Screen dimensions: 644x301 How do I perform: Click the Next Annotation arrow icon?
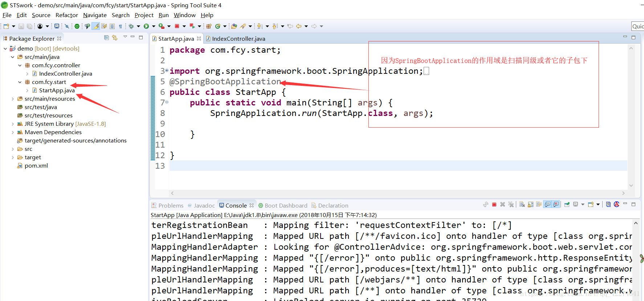point(260,26)
